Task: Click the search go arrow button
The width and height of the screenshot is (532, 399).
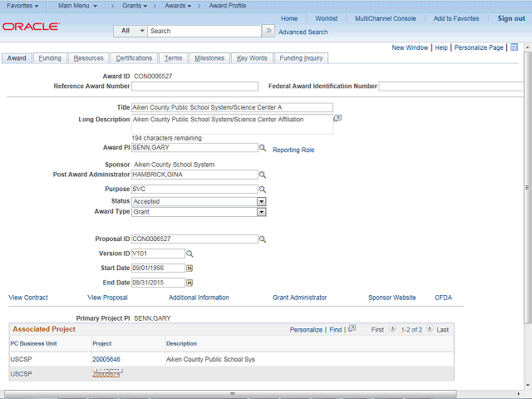Action: pyautogui.click(x=268, y=31)
